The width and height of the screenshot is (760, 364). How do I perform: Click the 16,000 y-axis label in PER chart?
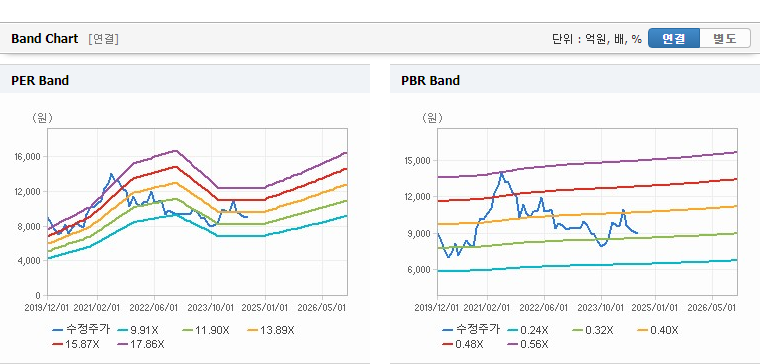point(28,157)
